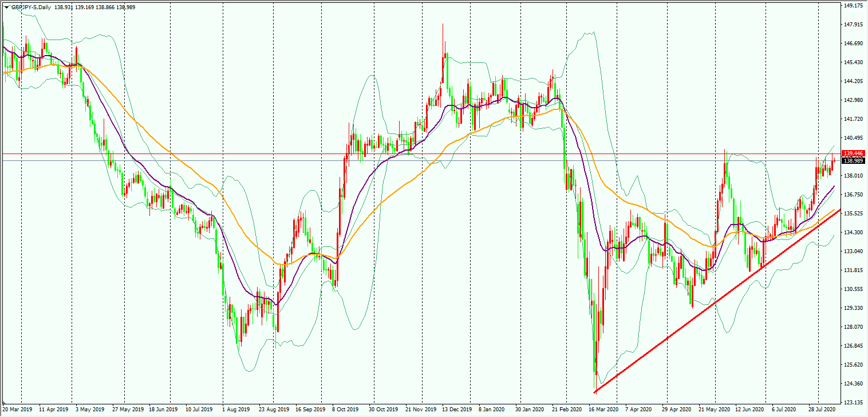Click the 141.720 price scale label
The width and height of the screenshot is (868, 417).
pyautogui.click(x=853, y=119)
